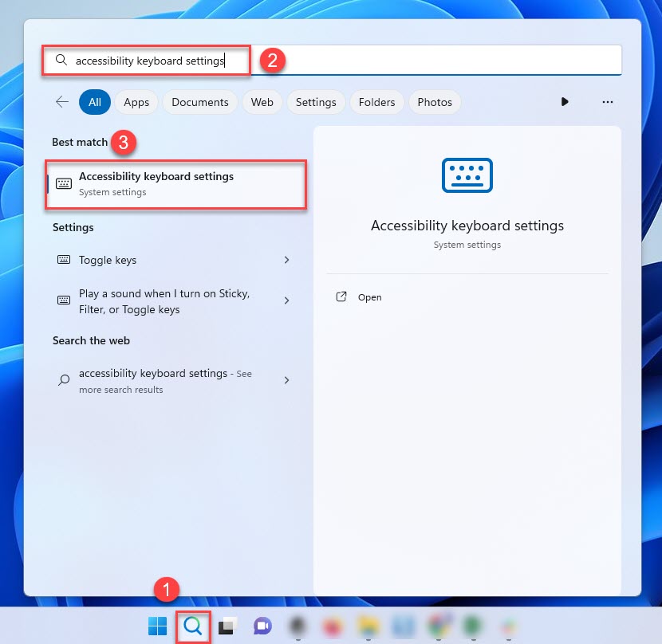Switch to the Settings filter tab
662x644 pixels.
coord(316,102)
